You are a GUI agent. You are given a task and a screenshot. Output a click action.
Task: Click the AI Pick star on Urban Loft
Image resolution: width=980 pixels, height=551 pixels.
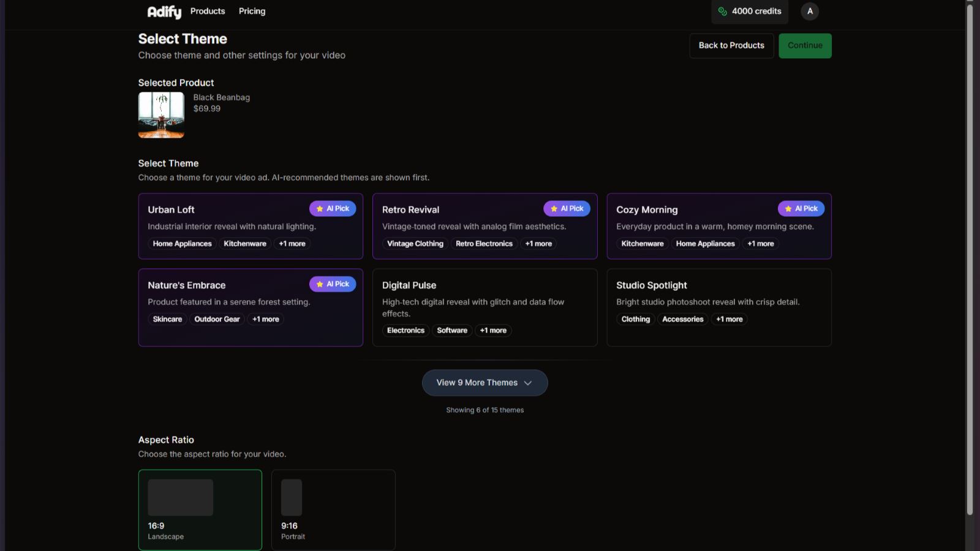coord(320,209)
